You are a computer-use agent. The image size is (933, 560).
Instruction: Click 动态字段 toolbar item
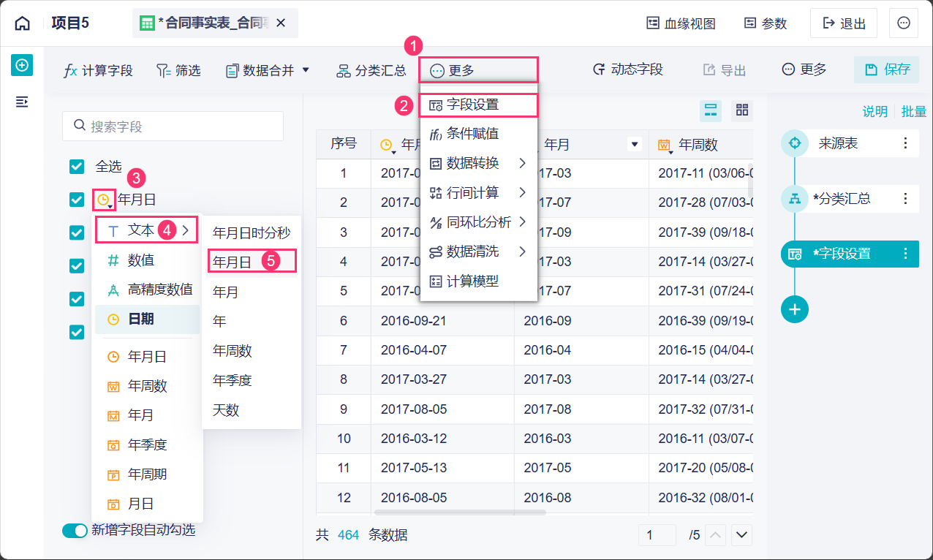(x=627, y=70)
